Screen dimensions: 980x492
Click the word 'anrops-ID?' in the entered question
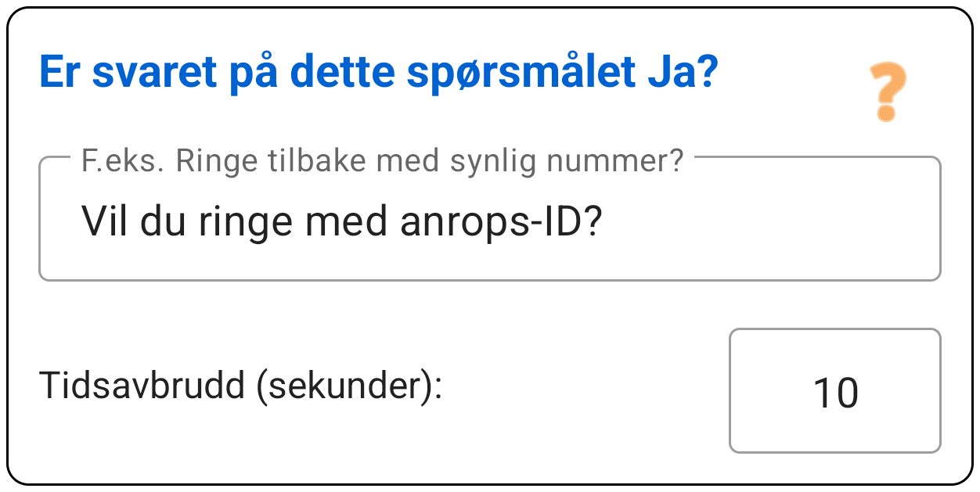(500, 224)
